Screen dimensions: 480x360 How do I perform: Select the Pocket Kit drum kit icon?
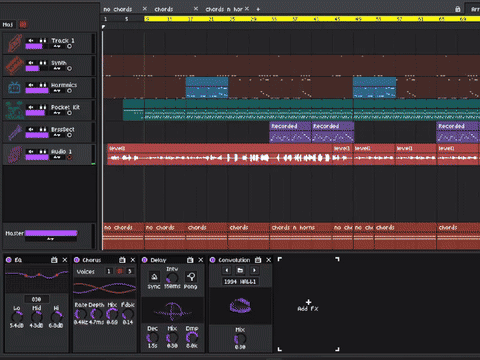tap(15, 110)
